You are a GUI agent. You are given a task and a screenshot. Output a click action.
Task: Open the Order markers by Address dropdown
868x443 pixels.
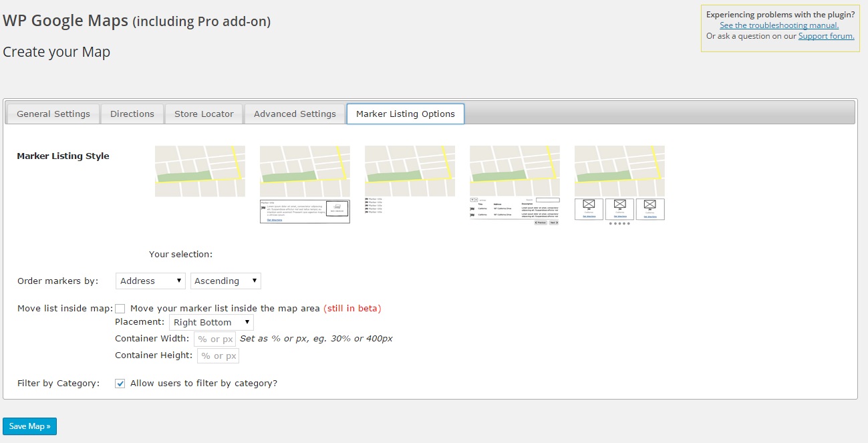[x=150, y=281]
